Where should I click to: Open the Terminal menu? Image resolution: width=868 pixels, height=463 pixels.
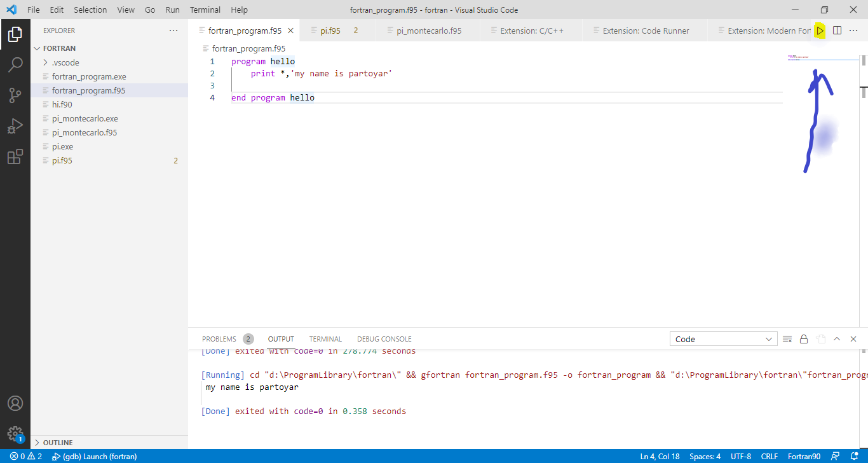tap(205, 10)
